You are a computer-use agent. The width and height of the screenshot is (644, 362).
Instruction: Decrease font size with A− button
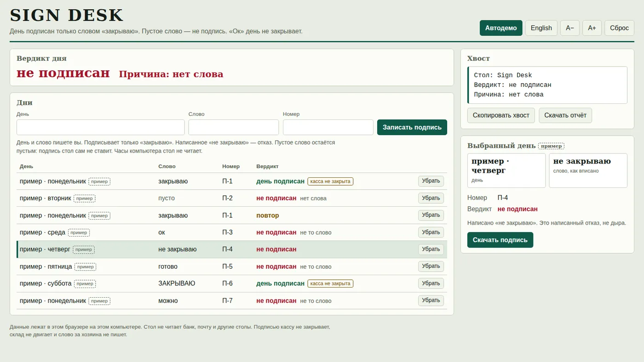(570, 28)
